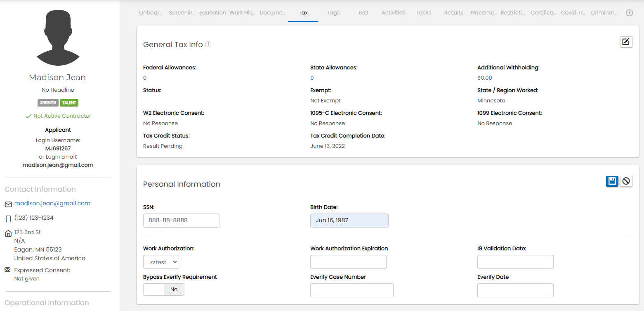
Task: Click Madison Jean's profile avatar
Action: tap(58, 38)
